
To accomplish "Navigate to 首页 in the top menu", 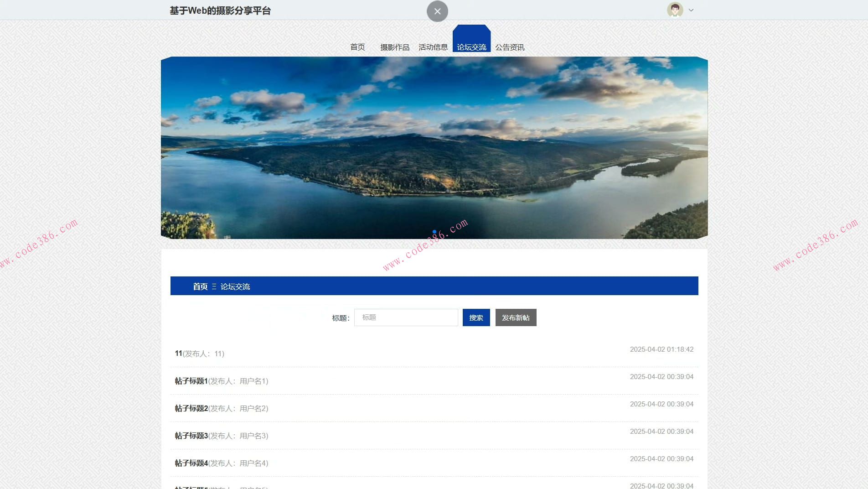I will pos(358,47).
